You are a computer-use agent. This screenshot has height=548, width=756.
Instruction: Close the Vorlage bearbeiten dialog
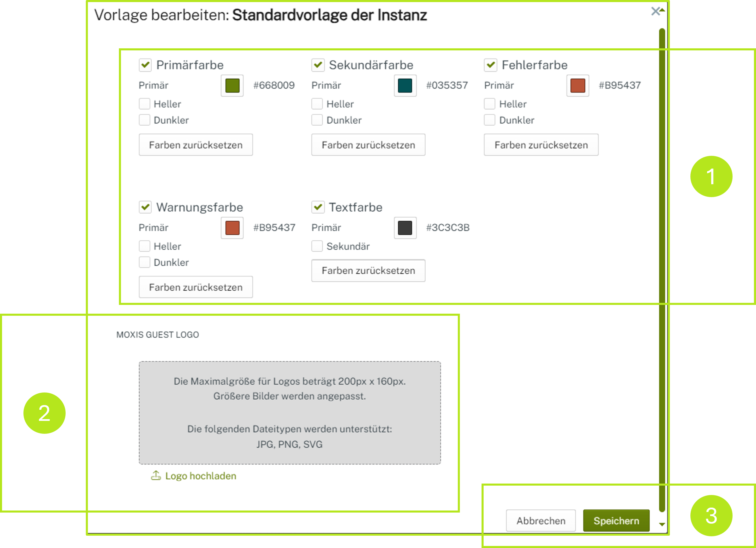655,11
